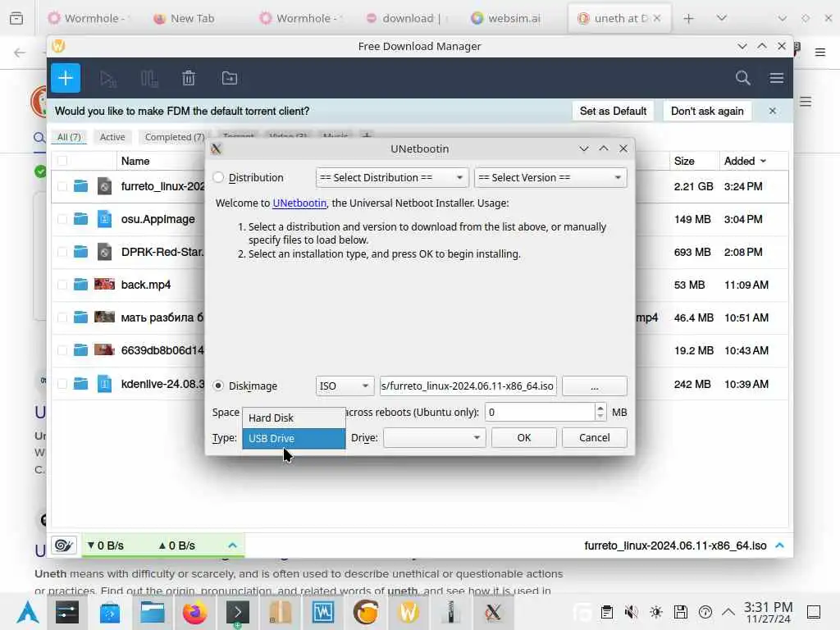Click the brightness tray icon

tap(655, 612)
